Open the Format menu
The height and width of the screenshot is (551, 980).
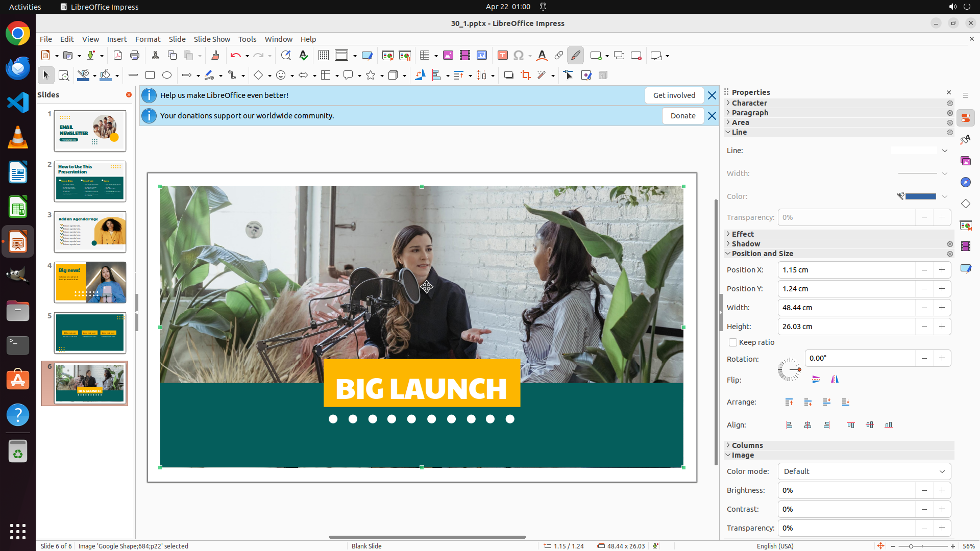tap(148, 39)
